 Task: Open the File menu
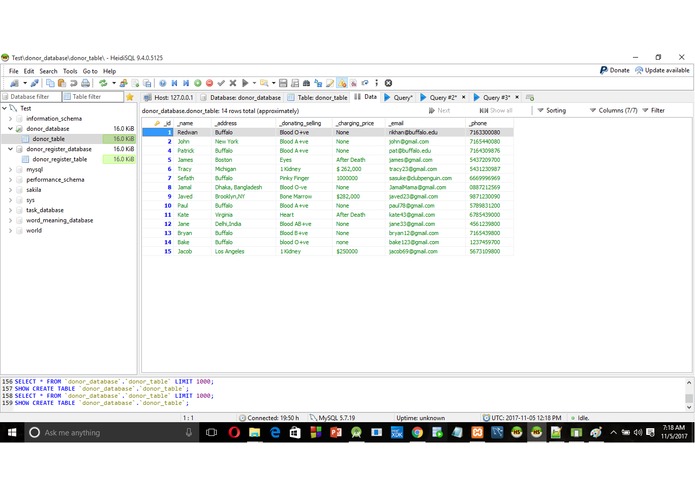(14, 71)
